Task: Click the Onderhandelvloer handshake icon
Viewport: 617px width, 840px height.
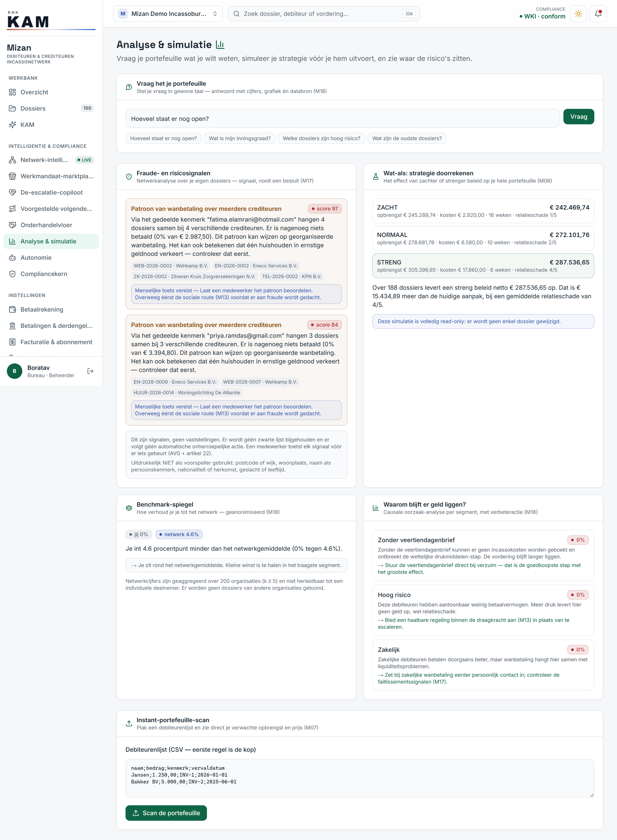Action: tap(12, 225)
